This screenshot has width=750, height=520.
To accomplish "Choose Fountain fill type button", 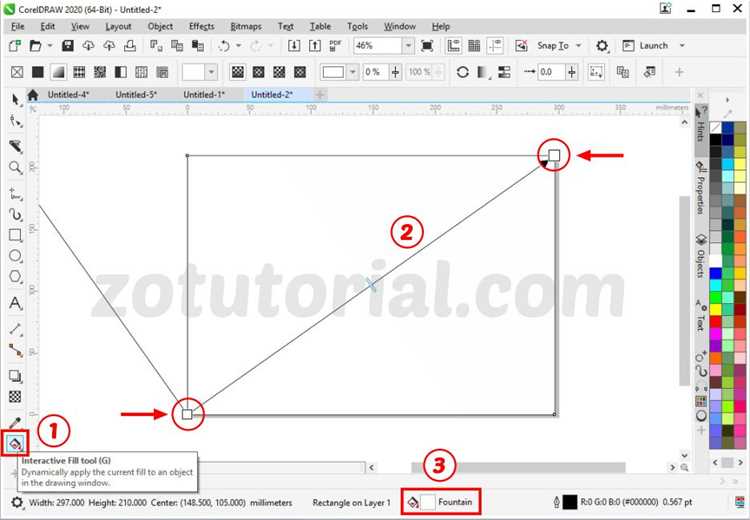I will (x=58, y=72).
